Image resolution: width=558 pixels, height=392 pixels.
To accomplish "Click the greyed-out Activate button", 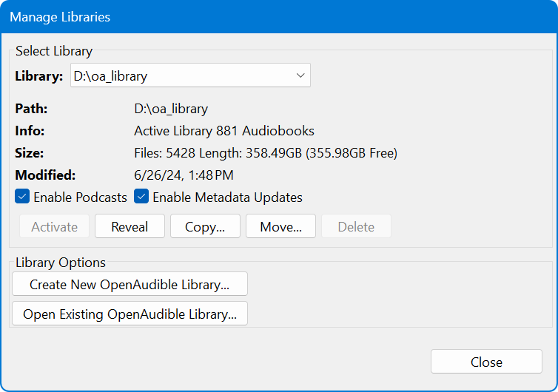I will coord(54,226).
